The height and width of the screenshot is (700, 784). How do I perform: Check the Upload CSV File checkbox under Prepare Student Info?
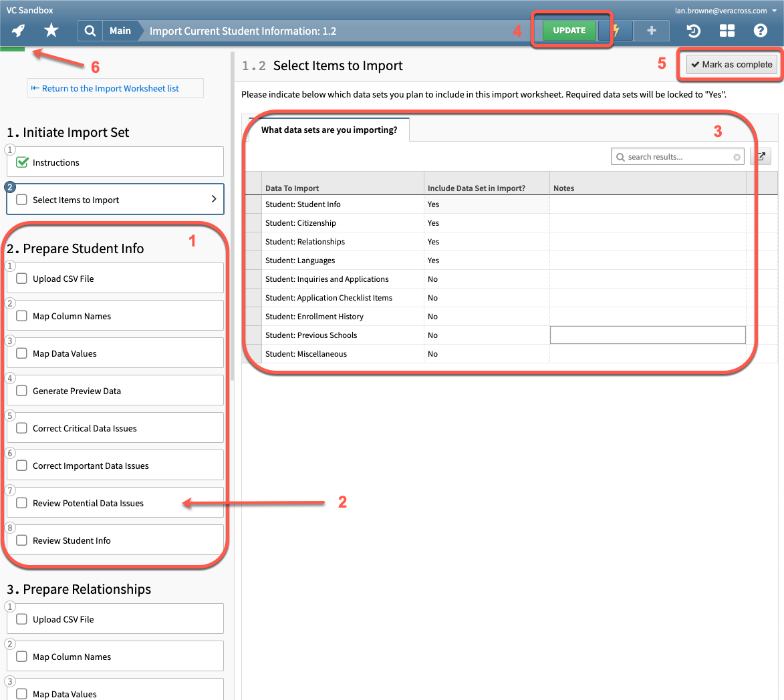[23, 278]
